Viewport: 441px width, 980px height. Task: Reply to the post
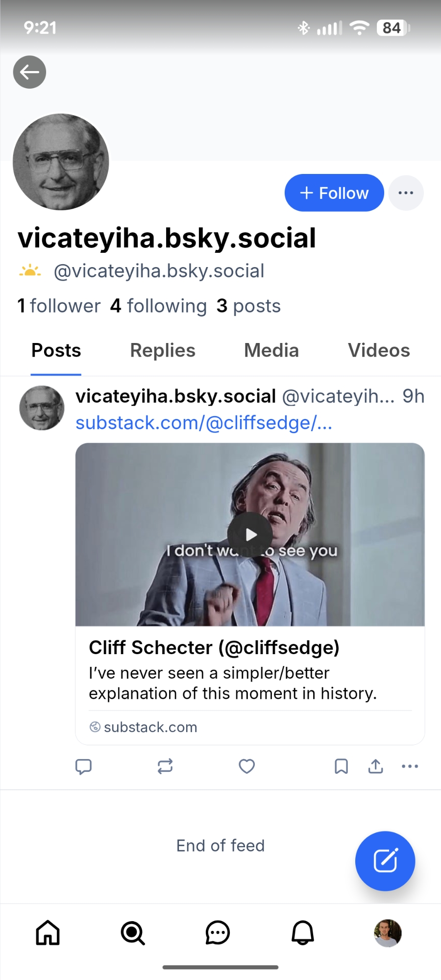click(83, 766)
